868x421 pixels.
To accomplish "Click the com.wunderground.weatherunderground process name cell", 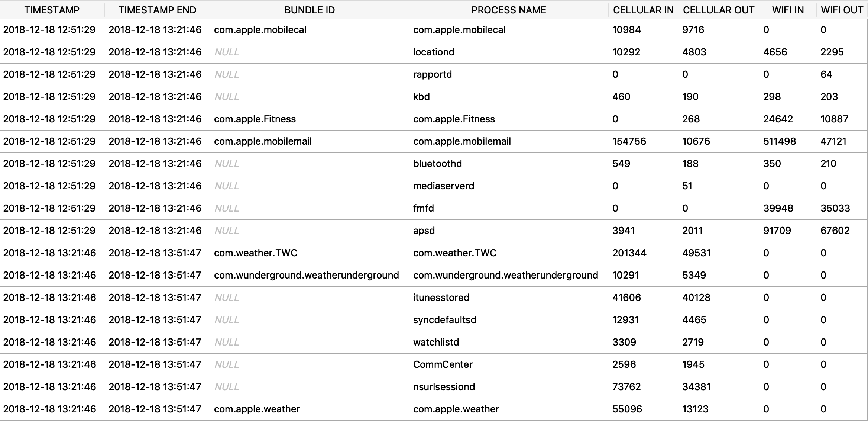I will [508, 275].
